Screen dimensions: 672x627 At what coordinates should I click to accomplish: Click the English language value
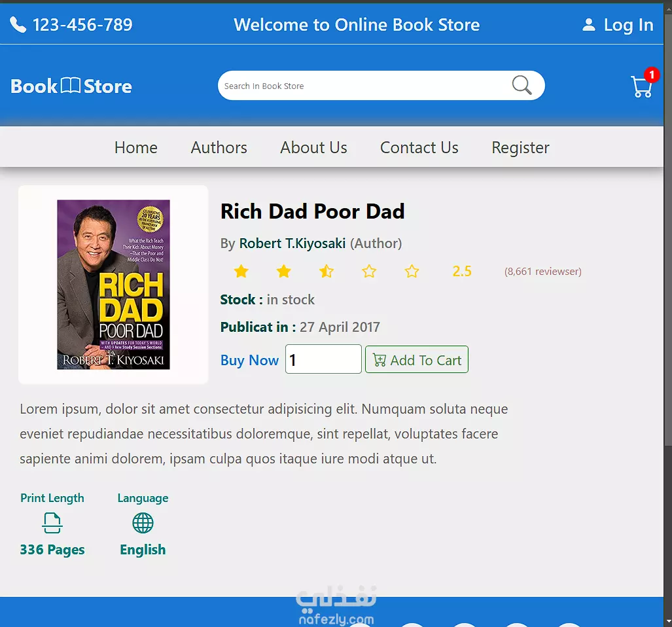143,549
